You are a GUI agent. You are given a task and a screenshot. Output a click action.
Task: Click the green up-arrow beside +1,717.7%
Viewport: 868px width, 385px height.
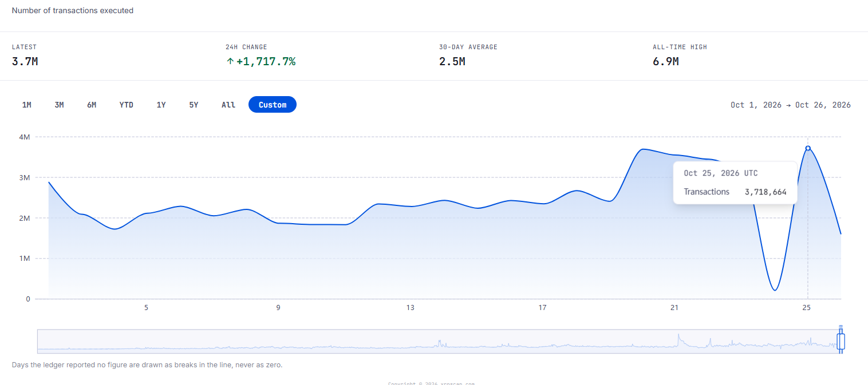coord(230,61)
